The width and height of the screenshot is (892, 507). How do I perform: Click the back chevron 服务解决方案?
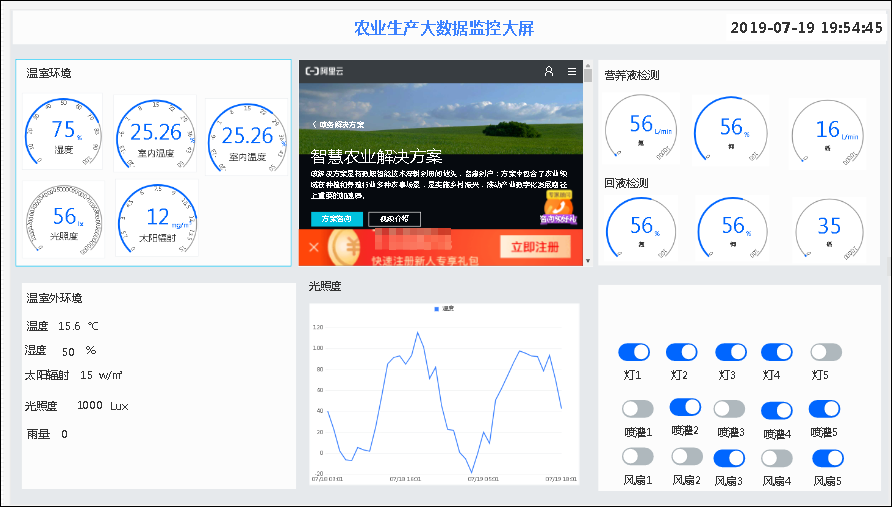tap(338, 125)
